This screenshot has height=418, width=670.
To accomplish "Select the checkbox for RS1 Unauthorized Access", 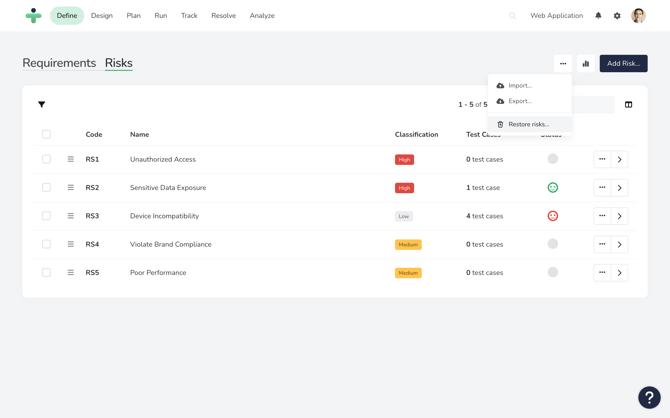I will pyautogui.click(x=46, y=159).
